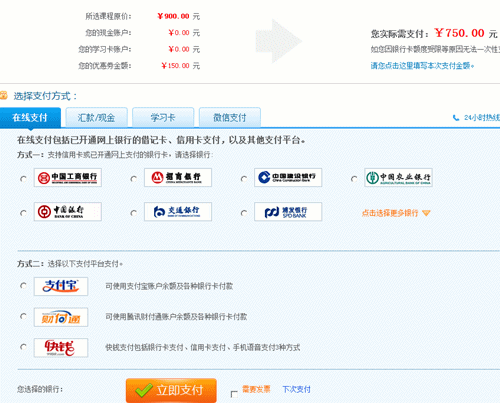Click the 下次支付 pay later link
The height and width of the screenshot is (403, 500).
point(296,389)
